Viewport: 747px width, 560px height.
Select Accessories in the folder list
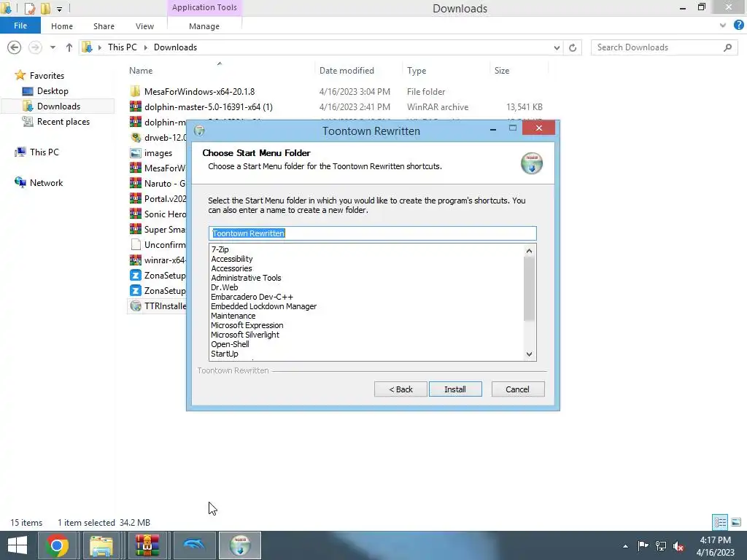point(231,268)
